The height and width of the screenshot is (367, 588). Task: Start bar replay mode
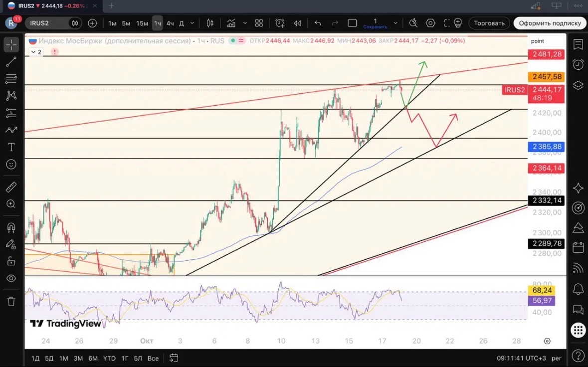[x=297, y=23]
